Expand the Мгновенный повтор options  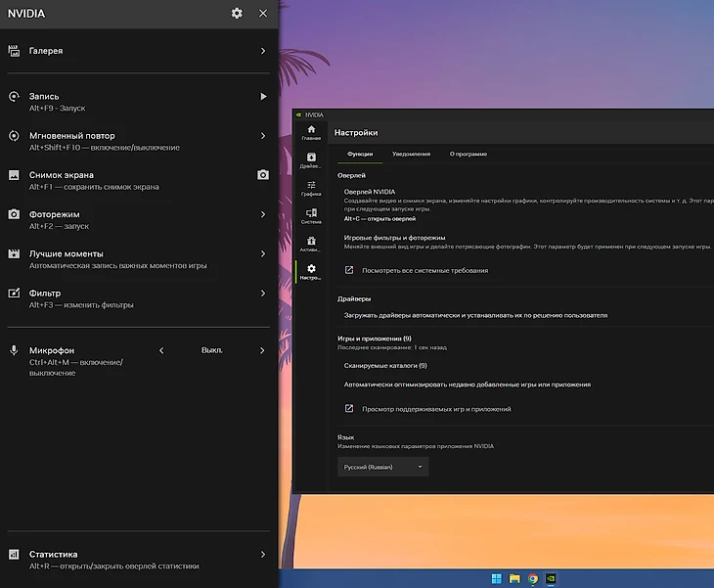[x=263, y=136]
